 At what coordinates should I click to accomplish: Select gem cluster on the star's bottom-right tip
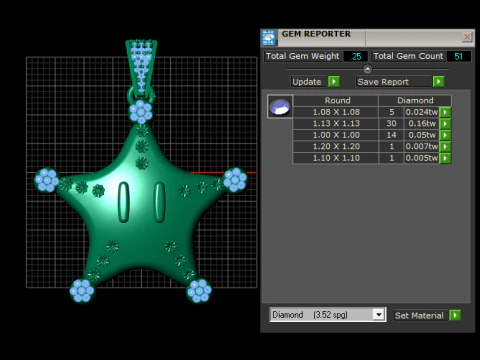199,291
